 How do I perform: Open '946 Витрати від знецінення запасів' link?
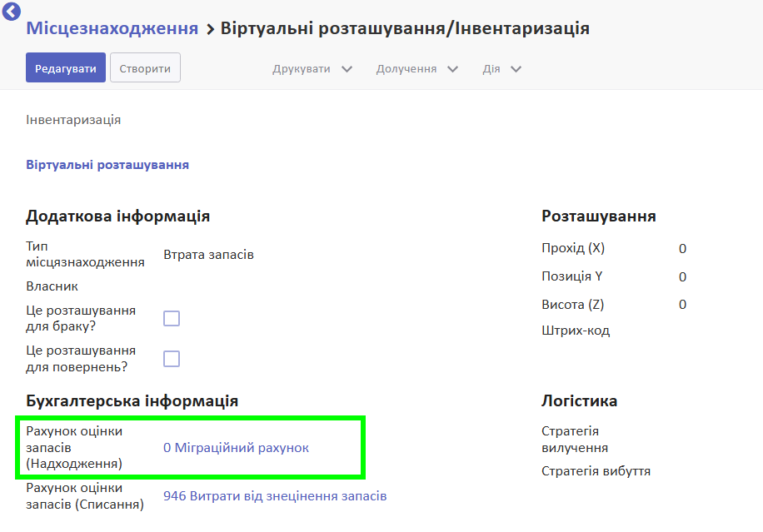coord(275,496)
